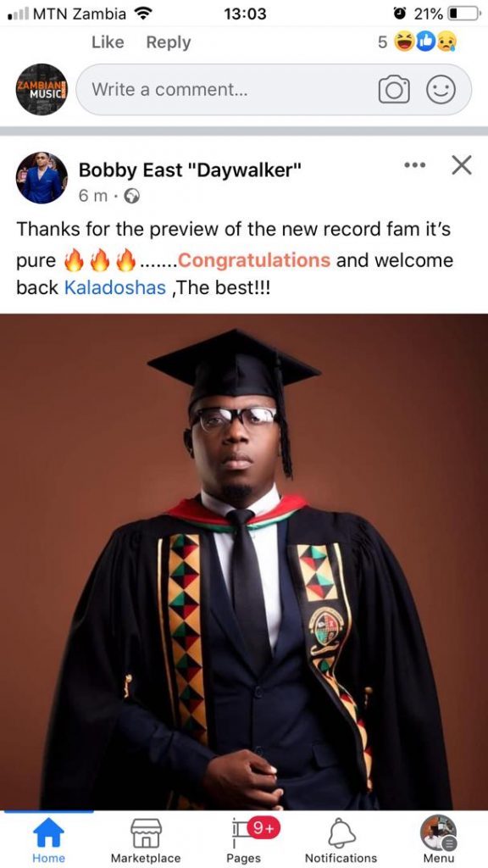The height and width of the screenshot is (868, 488).
Task: Tap the public globe audience icon
Action: click(131, 196)
